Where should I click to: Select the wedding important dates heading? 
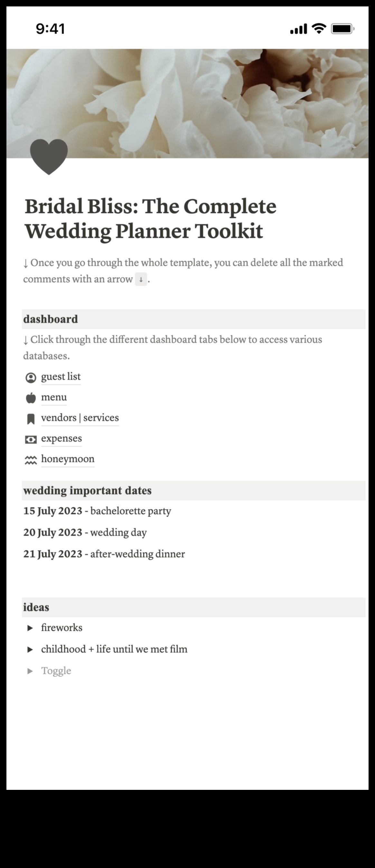(87, 491)
